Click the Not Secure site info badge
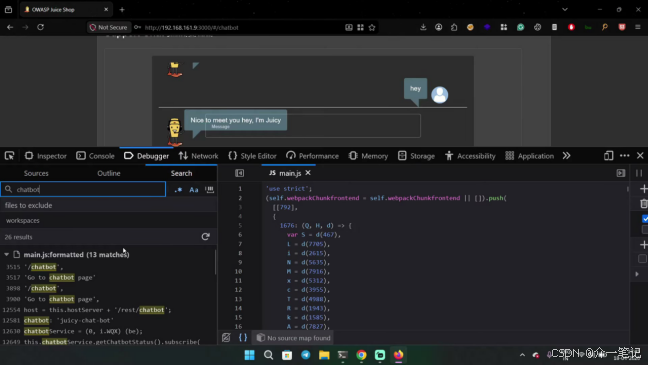This screenshot has width=648, height=365. coord(109,27)
